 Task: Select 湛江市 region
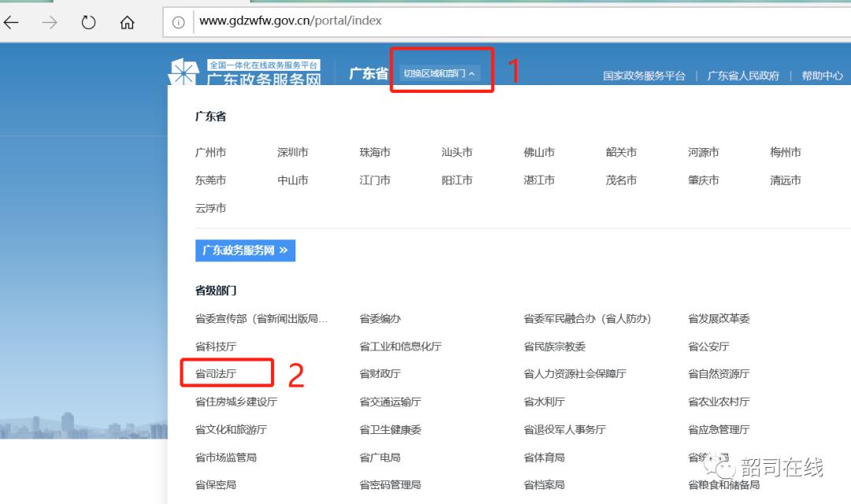(539, 180)
